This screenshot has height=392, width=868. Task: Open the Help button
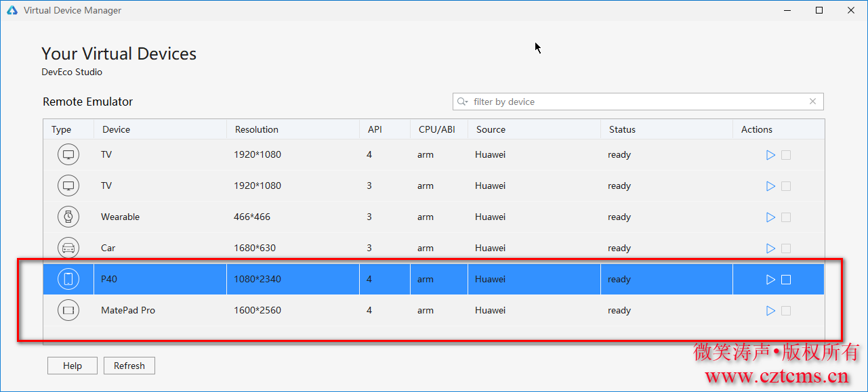pyautogui.click(x=73, y=366)
